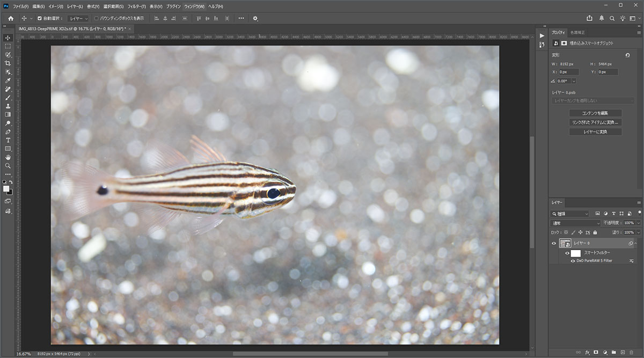This screenshot has width=644, height=358.
Task: Hide レイヤー 0 with its eye toggle
Action: [x=554, y=243]
